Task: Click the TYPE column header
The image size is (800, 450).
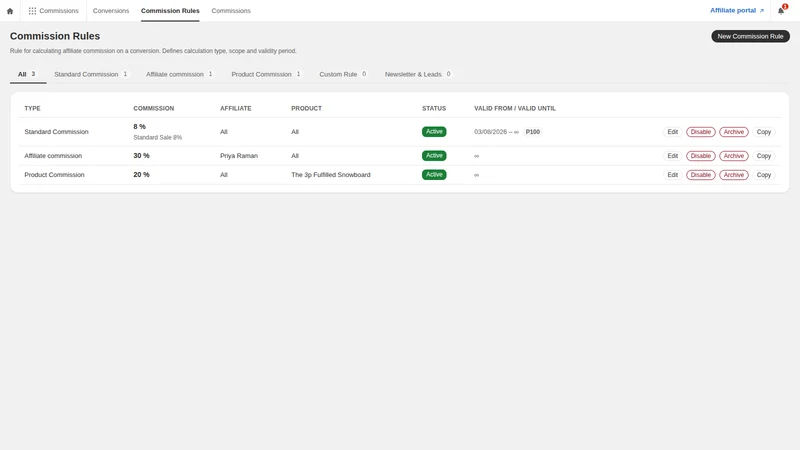Action: pos(32,108)
